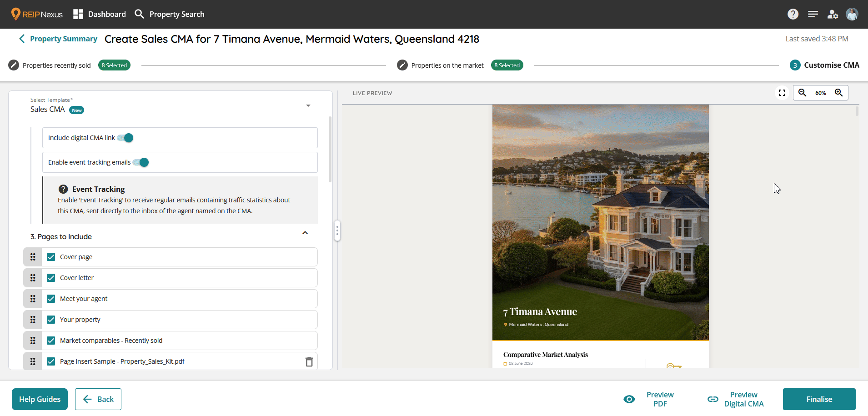The height and width of the screenshot is (416, 868).
Task: Open user settings gear icon
Action: tap(833, 14)
